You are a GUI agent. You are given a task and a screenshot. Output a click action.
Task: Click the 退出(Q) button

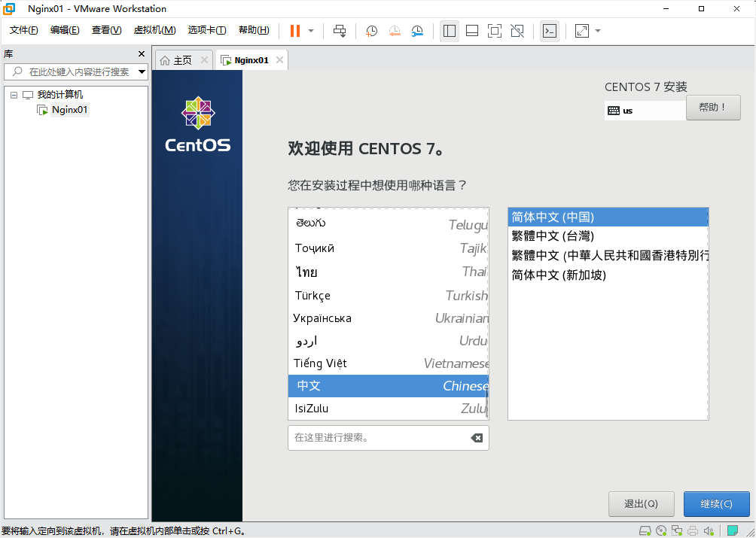[640, 504]
